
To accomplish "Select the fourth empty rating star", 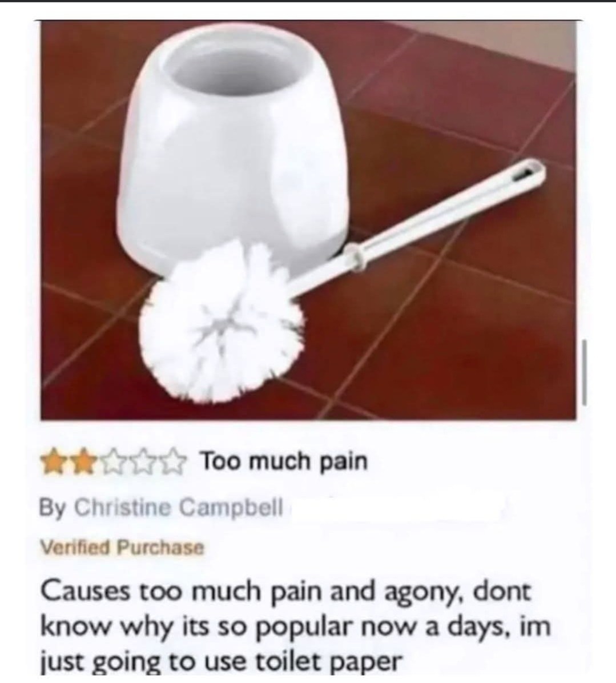I will [144, 462].
